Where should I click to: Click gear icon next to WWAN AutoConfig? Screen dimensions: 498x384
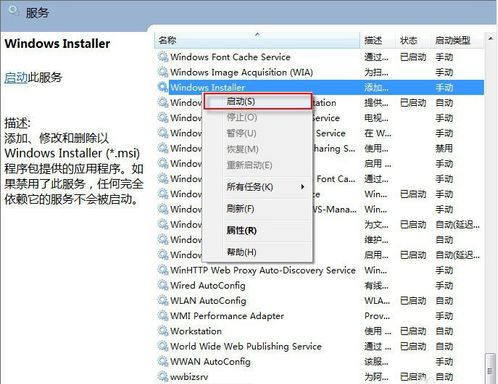[163, 361]
